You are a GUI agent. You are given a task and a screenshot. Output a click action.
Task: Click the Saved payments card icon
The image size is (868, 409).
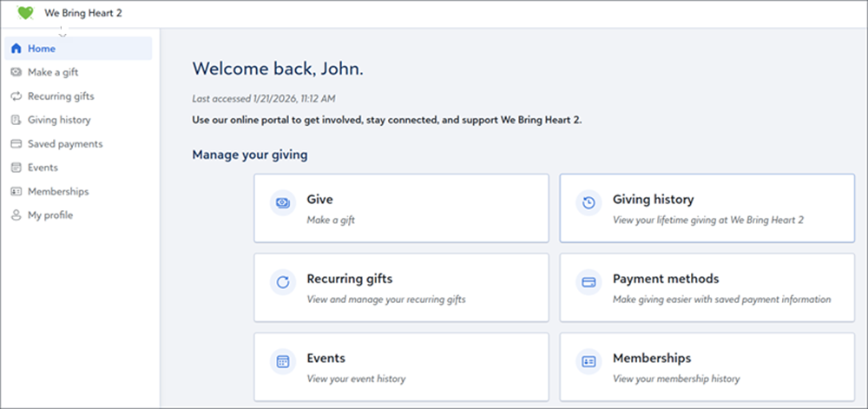(16, 143)
